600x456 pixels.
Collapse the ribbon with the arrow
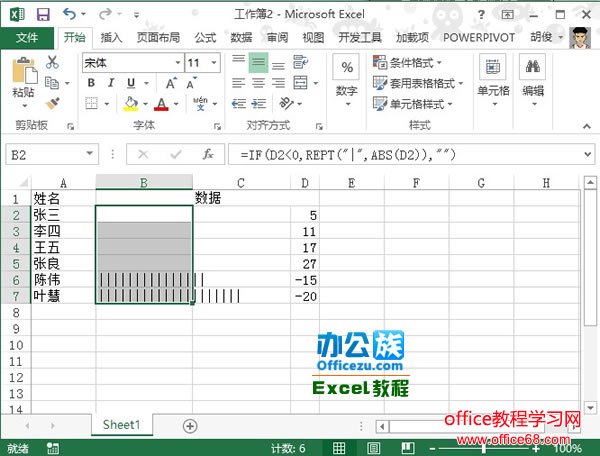(587, 126)
